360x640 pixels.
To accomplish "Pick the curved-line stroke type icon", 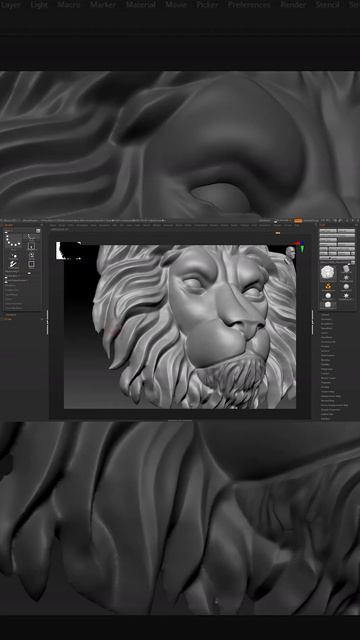I will (31, 237).
